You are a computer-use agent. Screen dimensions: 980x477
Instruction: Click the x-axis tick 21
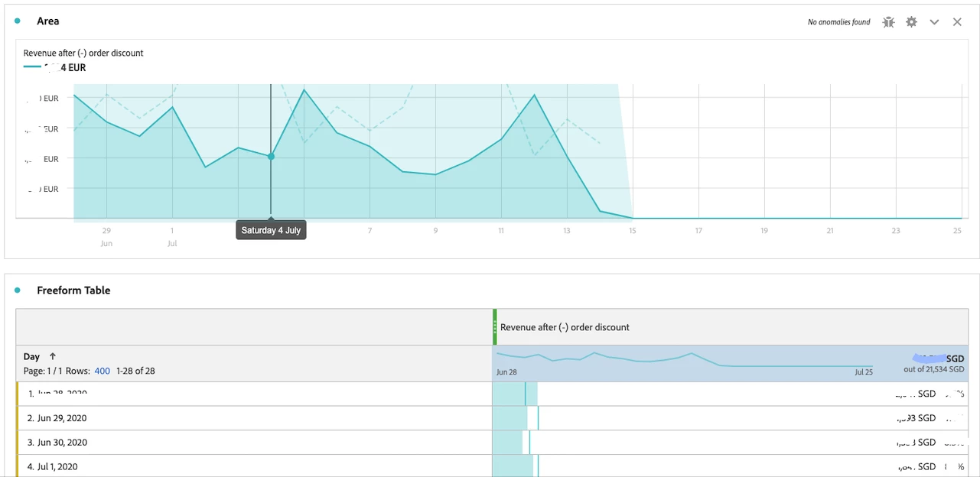pyautogui.click(x=830, y=230)
